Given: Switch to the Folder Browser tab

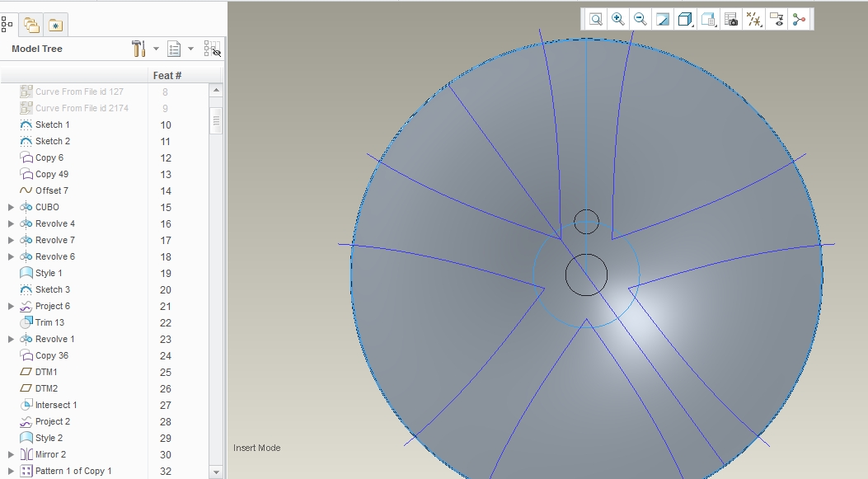Looking at the screenshot, I should coord(31,25).
